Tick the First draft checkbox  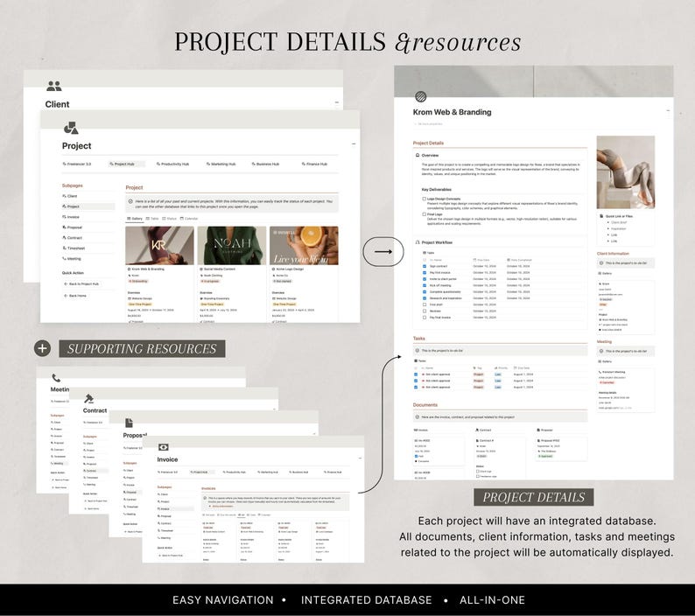(x=425, y=304)
